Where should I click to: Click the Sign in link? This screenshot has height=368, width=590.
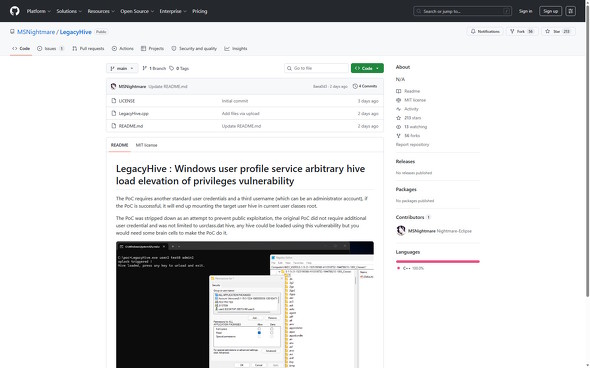(525, 11)
